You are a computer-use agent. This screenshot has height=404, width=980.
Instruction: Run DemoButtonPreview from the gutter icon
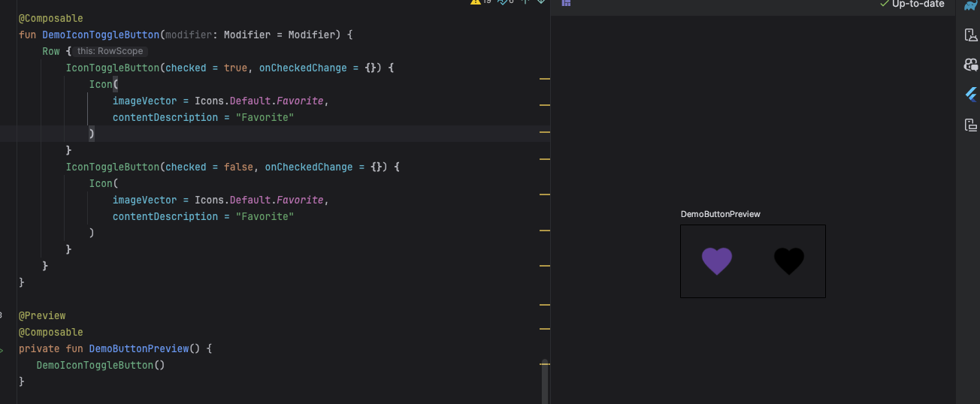[2, 349]
